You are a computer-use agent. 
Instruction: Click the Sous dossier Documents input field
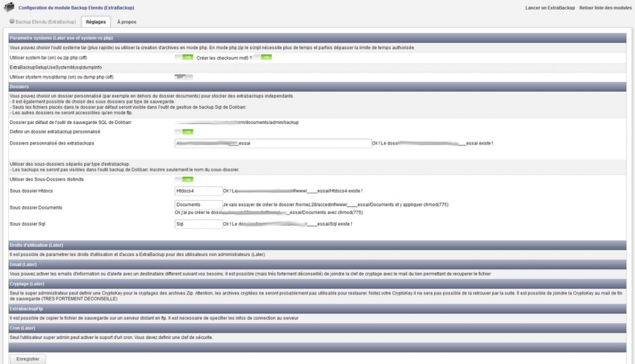(x=198, y=205)
